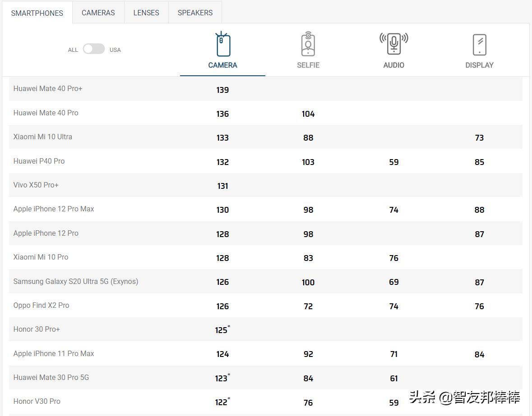Toggle the ALL/USA switch
This screenshot has width=532, height=416.
pos(94,49)
